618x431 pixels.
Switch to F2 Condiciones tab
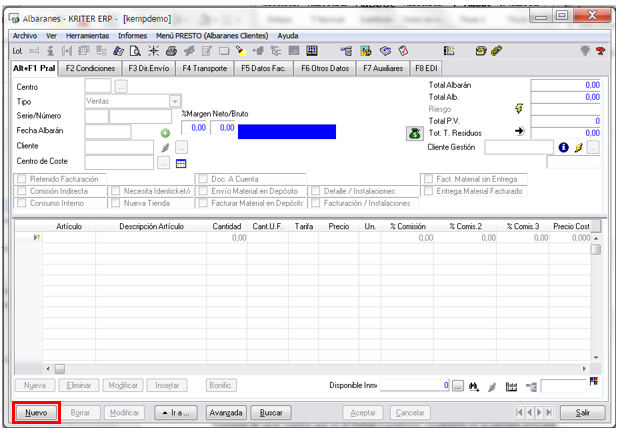click(x=90, y=69)
